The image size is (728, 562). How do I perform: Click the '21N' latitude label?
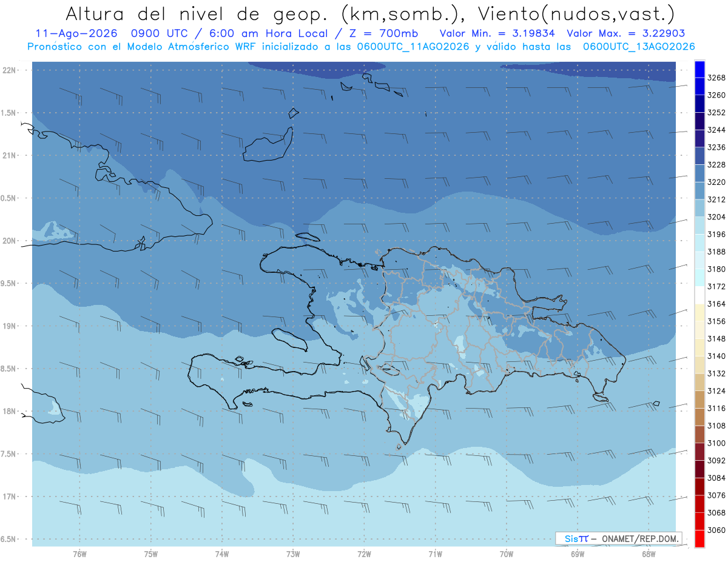tap(8, 156)
